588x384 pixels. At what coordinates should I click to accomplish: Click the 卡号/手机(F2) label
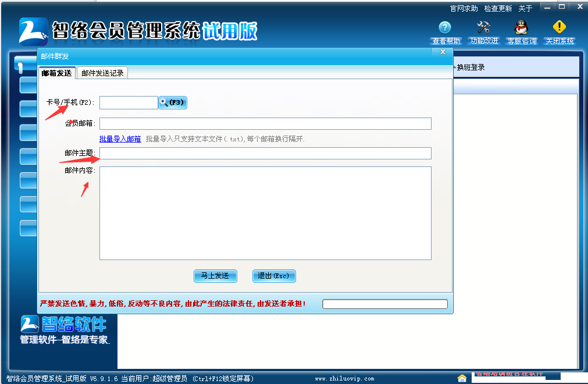[70, 102]
